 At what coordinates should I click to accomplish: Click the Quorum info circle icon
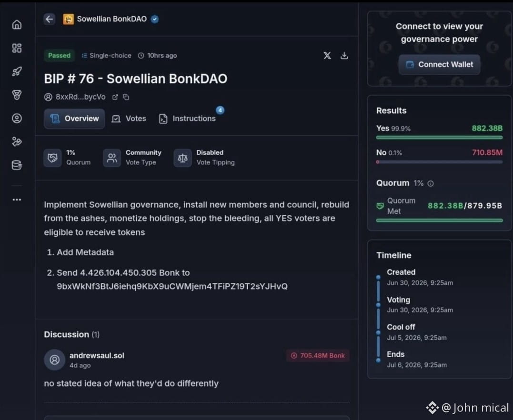click(x=431, y=183)
